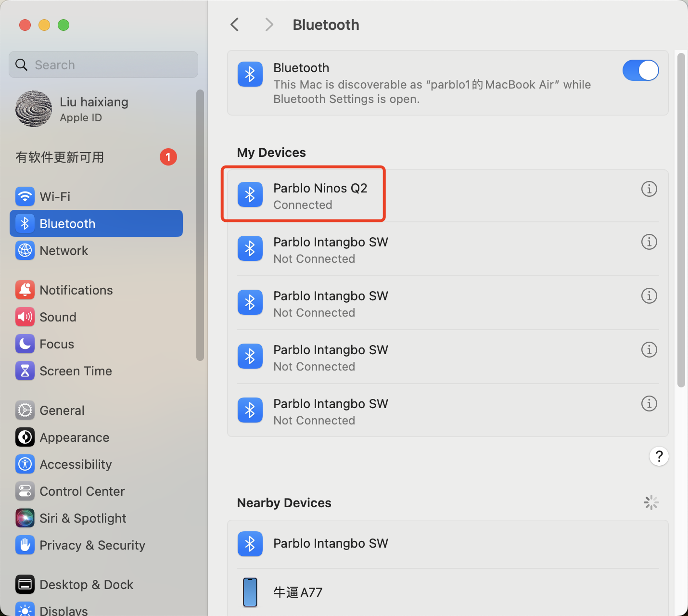The image size is (688, 616).
Task: Click the Desktop & Dock icon
Action: pos(25,584)
